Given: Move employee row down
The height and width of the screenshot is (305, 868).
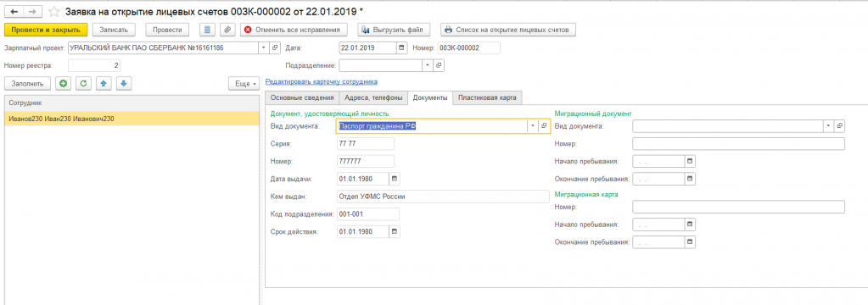Looking at the screenshot, I should (x=123, y=83).
